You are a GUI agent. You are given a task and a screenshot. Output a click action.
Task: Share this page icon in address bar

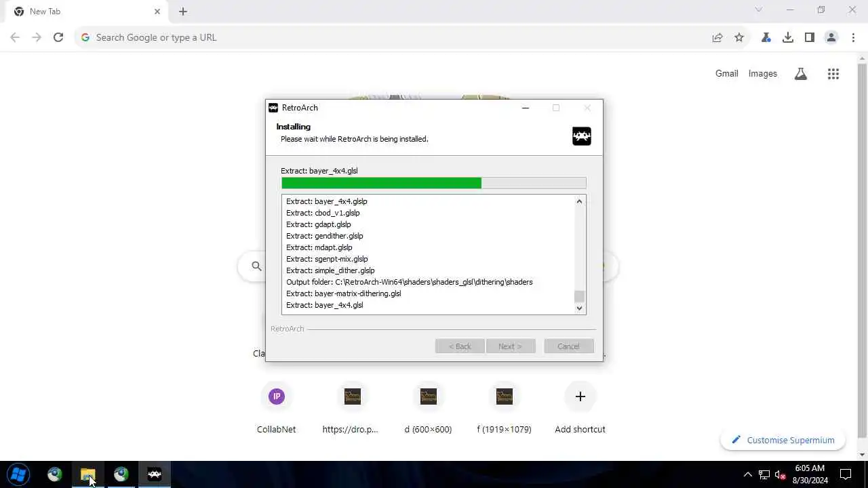pos(717,37)
